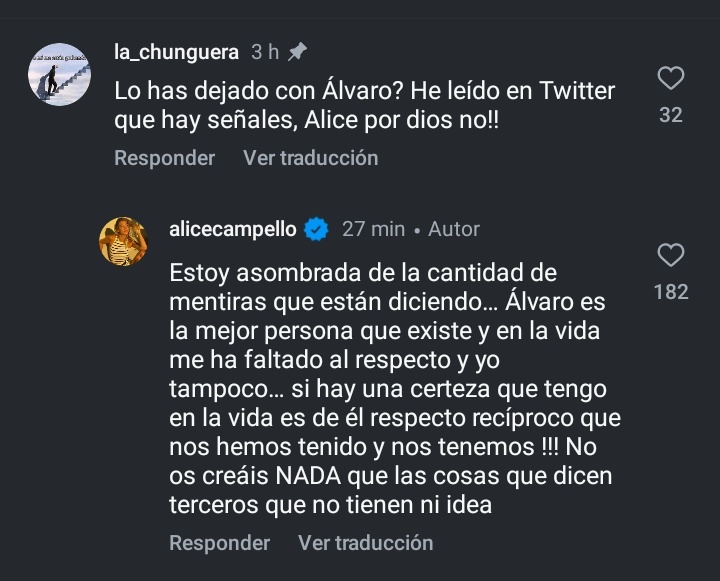
Task: Click the blue verified badge next to alicecampello
Action: click(x=316, y=229)
